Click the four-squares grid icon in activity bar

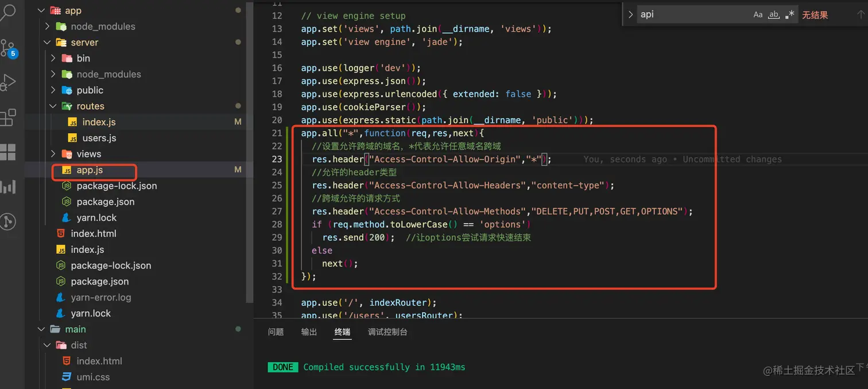click(x=8, y=152)
